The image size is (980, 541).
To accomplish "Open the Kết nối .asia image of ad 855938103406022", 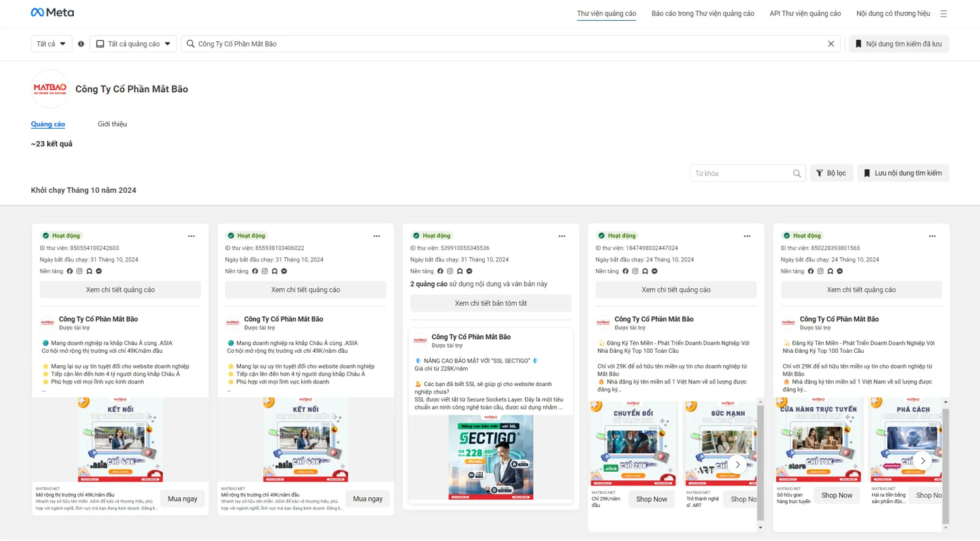I will [x=306, y=440].
